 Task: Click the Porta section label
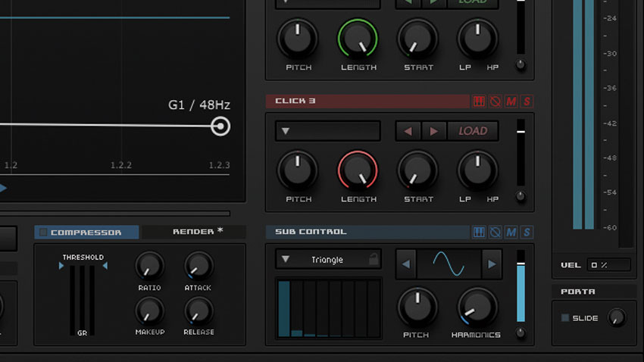[578, 292]
